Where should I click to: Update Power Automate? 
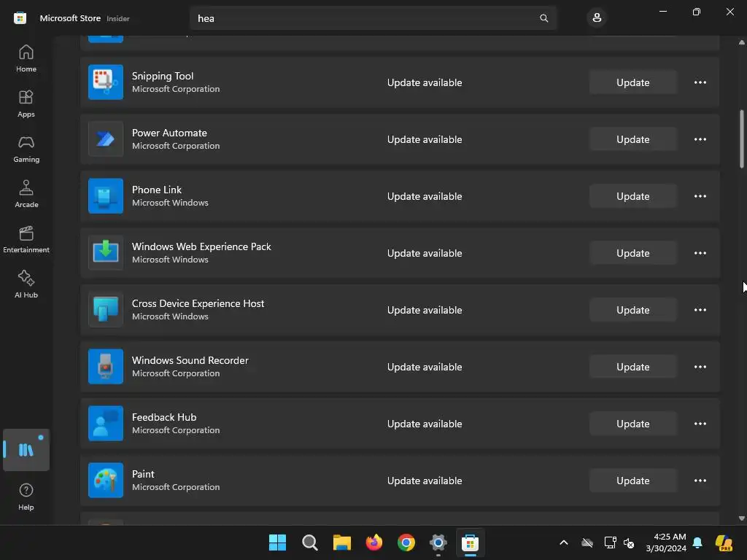tap(632, 139)
